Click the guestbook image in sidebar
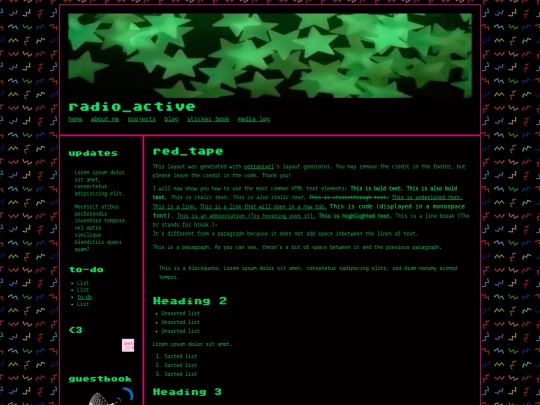This screenshot has height=405, width=540. pos(111,396)
